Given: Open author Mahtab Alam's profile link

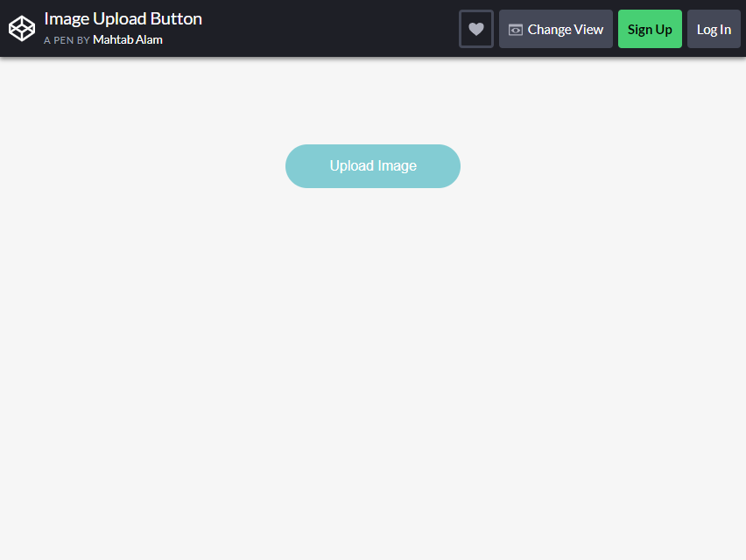Looking at the screenshot, I should pyautogui.click(x=128, y=40).
